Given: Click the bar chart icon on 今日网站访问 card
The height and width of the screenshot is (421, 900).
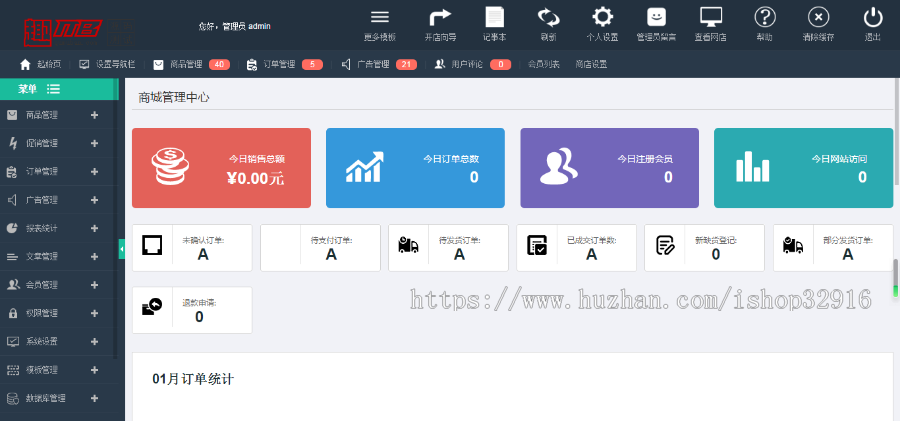Looking at the screenshot, I should (x=752, y=167).
